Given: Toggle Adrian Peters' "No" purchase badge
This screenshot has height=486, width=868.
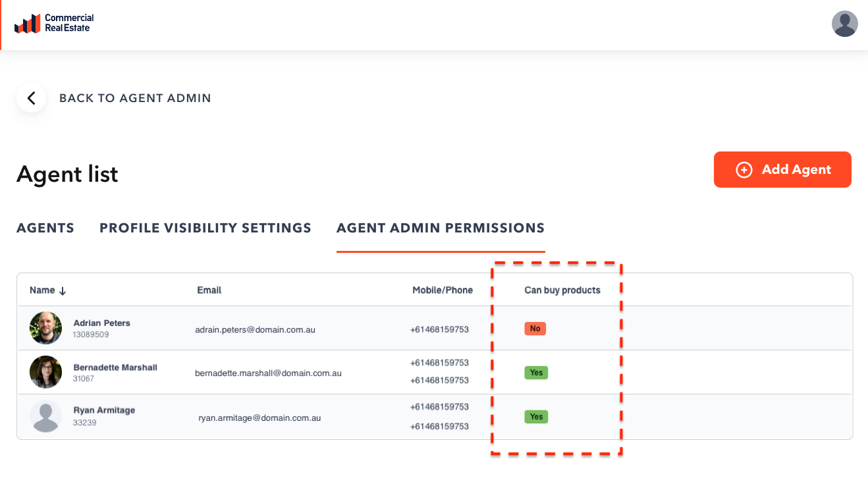Looking at the screenshot, I should [x=535, y=329].
